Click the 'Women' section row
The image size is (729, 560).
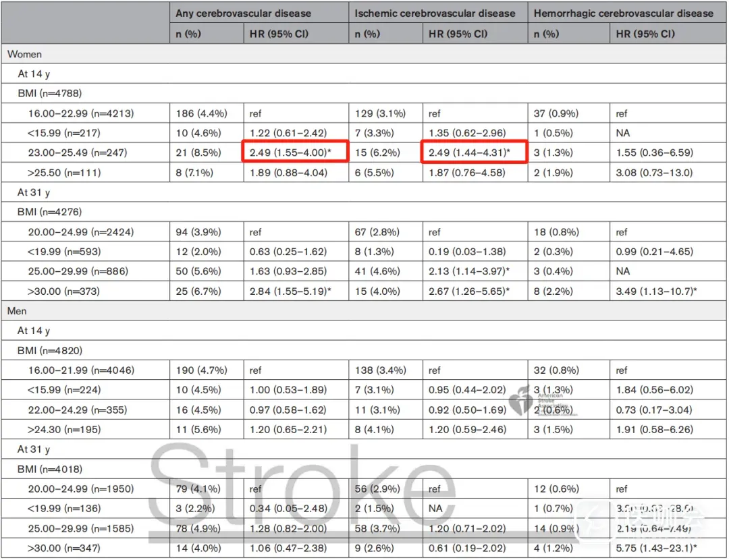(24, 54)
